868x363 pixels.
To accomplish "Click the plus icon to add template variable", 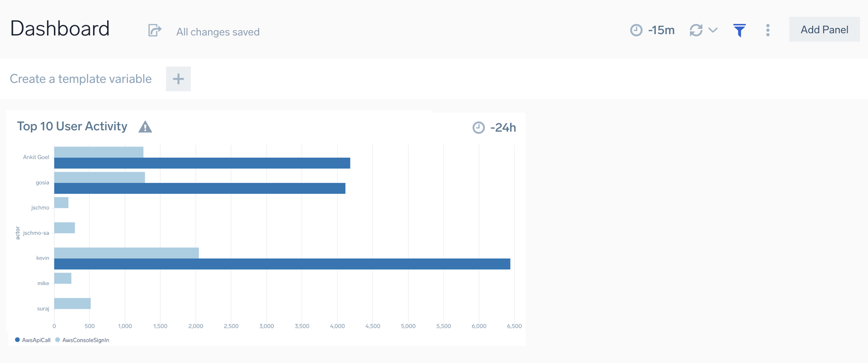I will pyautogui.click(x=178, y=79).
